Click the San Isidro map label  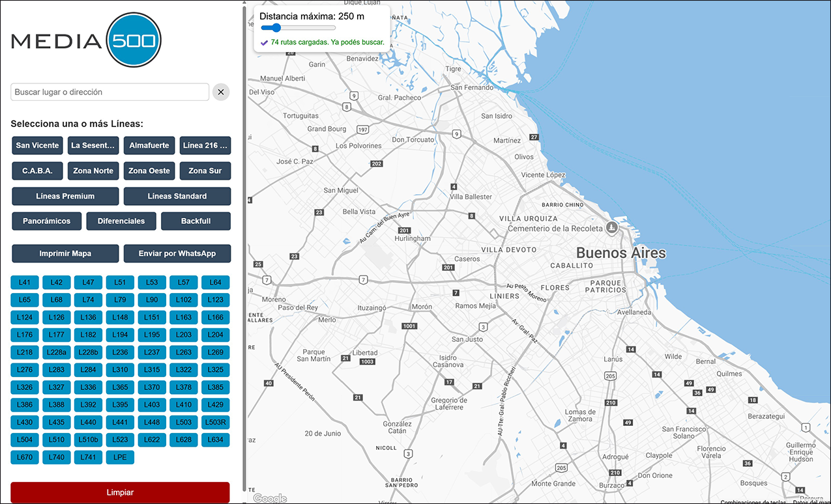coord(497,116)
